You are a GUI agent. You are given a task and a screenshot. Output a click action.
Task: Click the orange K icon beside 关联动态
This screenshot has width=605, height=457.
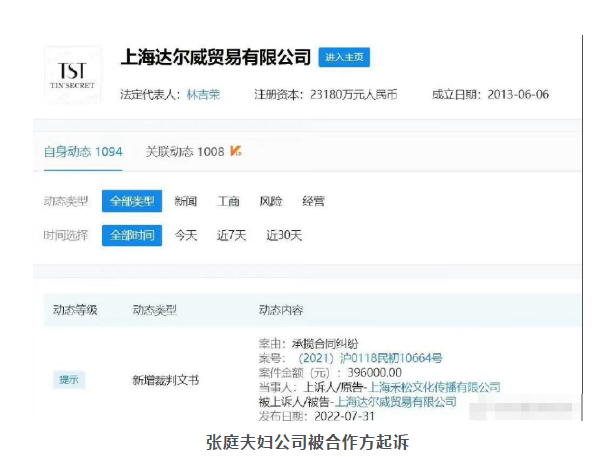pyautogui.click(x=236, y=151)
